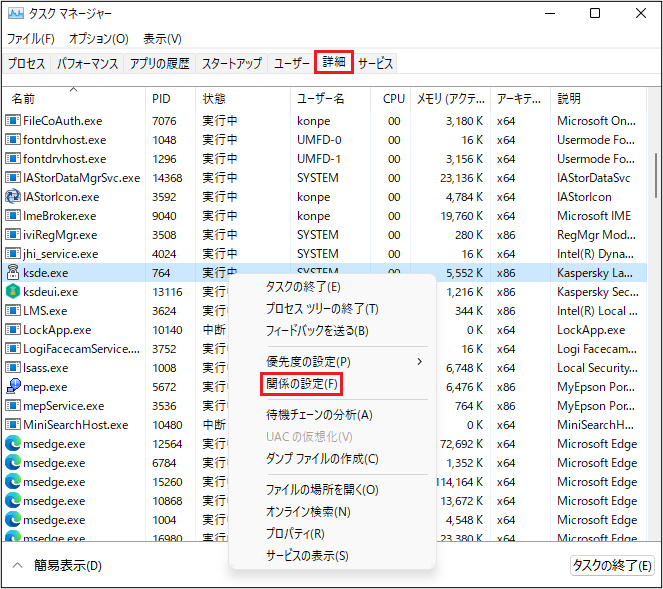The width and height of the screenshot is (663, 589).
Task: Click Edge icon for msedge.exe PID 10868
Action: coord(13,501)
